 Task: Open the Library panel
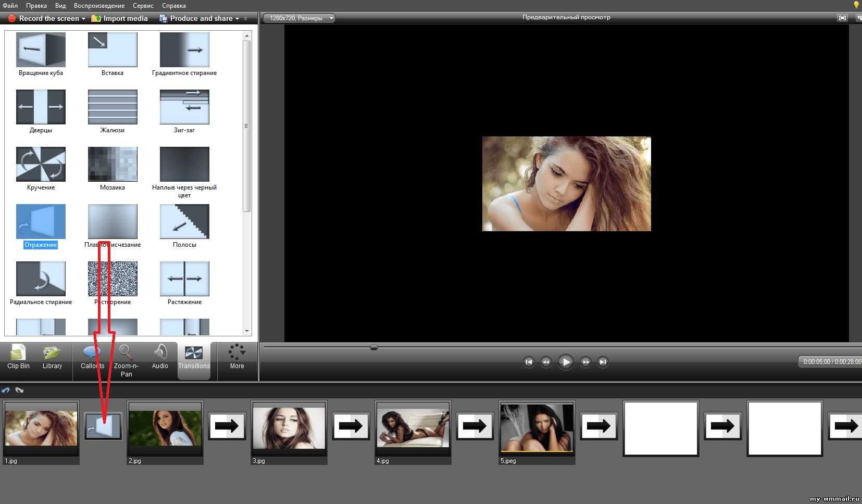coord(52,357)
